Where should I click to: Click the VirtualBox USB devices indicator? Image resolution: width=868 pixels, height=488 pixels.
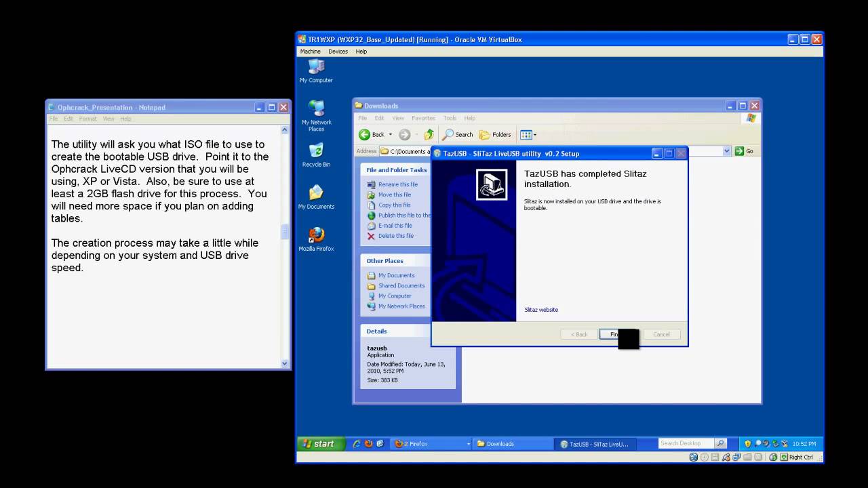[726, 457]
